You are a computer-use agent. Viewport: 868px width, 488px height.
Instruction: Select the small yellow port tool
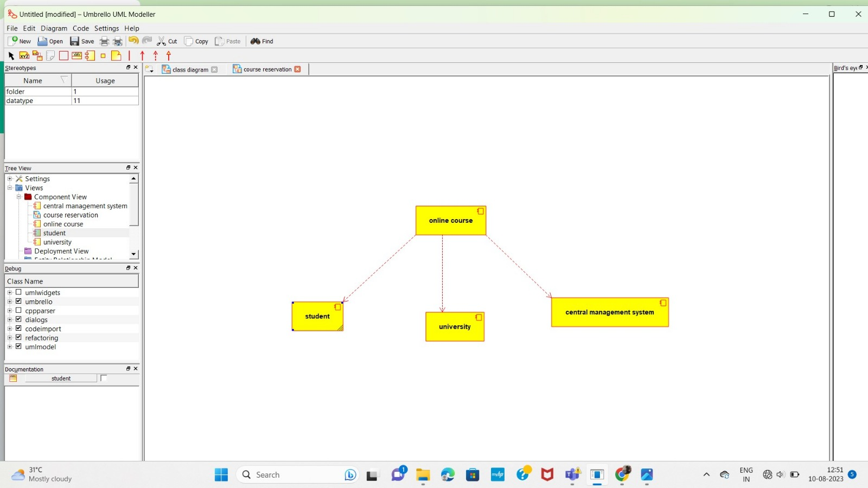pos(103,56)
